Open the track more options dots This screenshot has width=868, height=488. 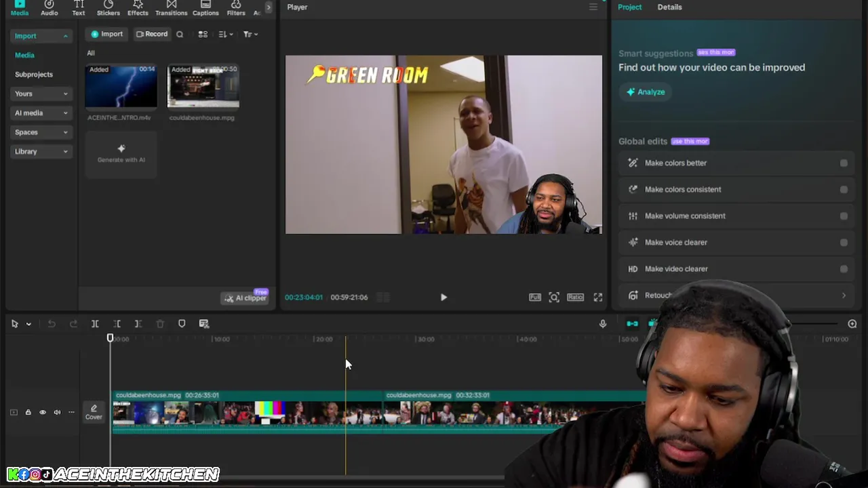point(71,412)
